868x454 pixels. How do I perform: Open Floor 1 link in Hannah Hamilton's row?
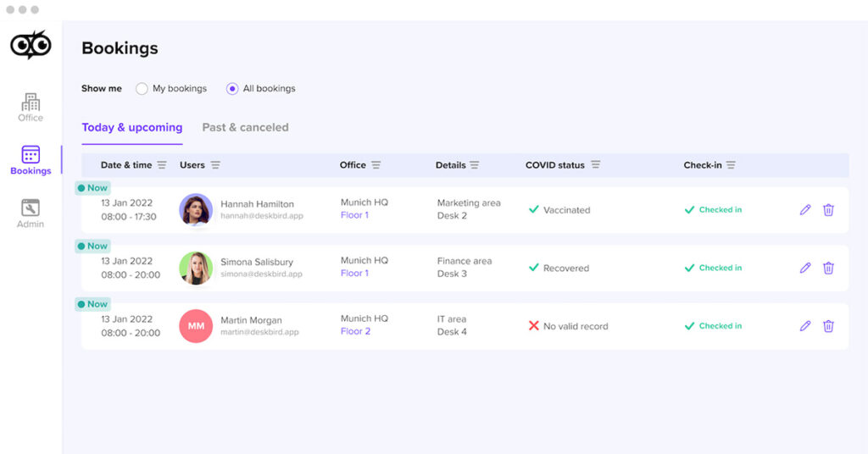coord(354,216)
